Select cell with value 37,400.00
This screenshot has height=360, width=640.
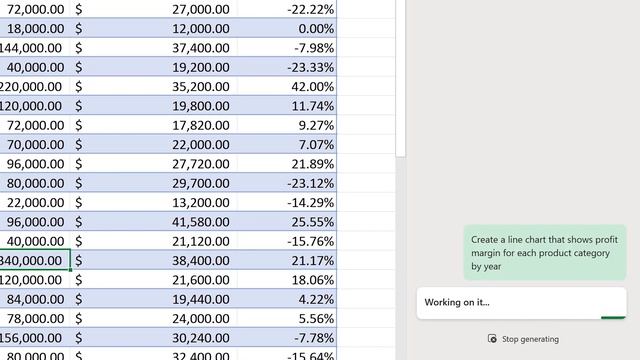click(154, 48)
